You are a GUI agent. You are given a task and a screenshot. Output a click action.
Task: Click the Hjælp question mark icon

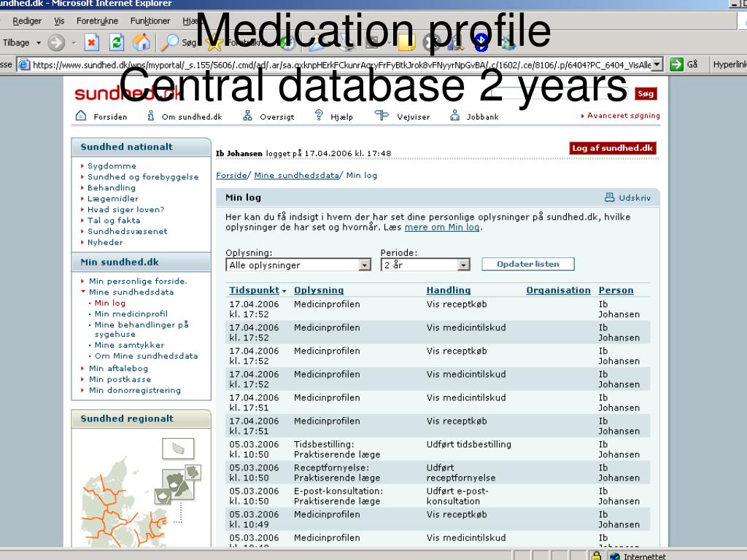pos(319,115)
